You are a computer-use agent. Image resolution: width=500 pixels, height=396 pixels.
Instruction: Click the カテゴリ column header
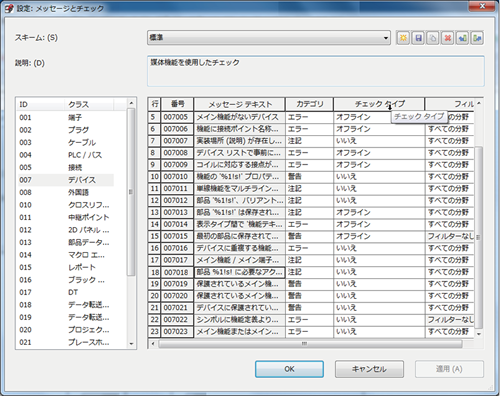[x=310, y=104]
